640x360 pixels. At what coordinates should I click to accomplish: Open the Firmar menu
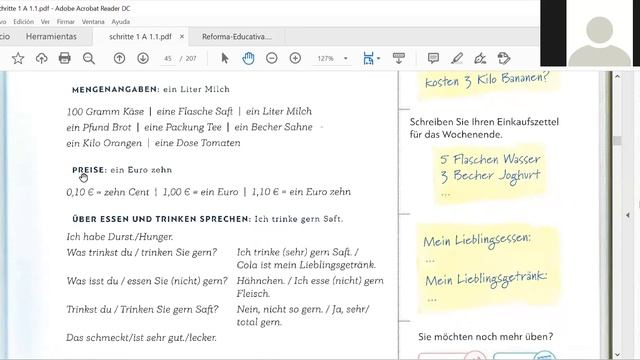(65, 22)
